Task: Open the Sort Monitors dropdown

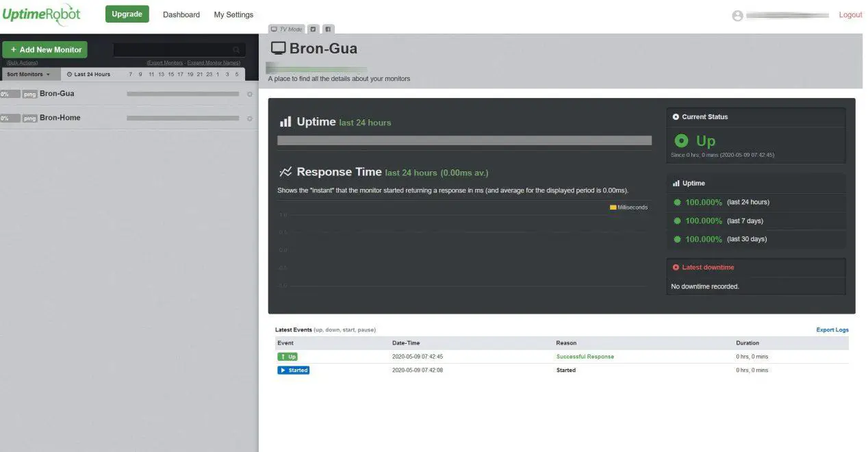Action: click(x=29, y=74)
